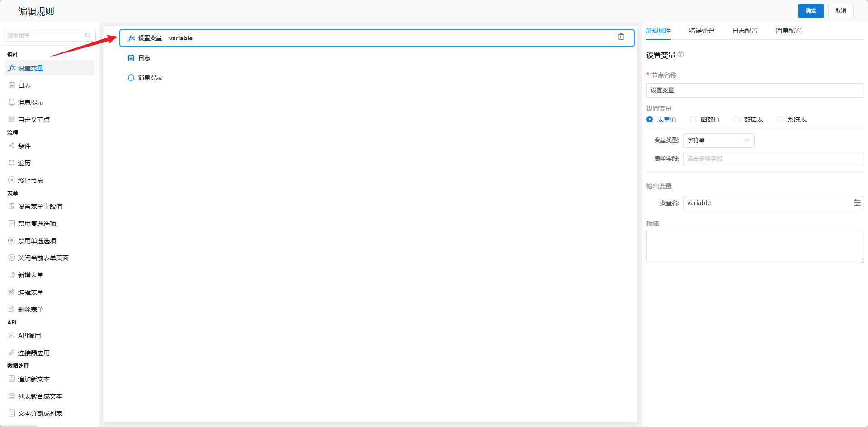Select the 消息提示 node in canvas
Screen dimensions: 868x427
150,78
